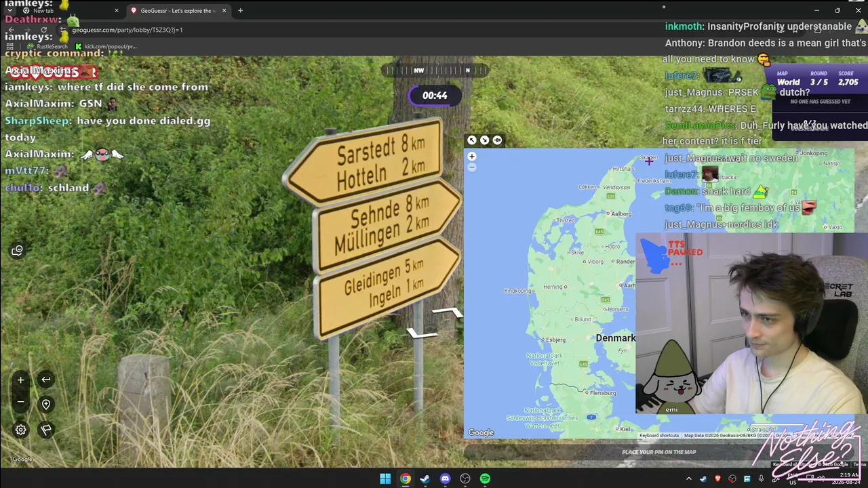Shrink the guess map with the down-right arrow

tap(484, 140)
